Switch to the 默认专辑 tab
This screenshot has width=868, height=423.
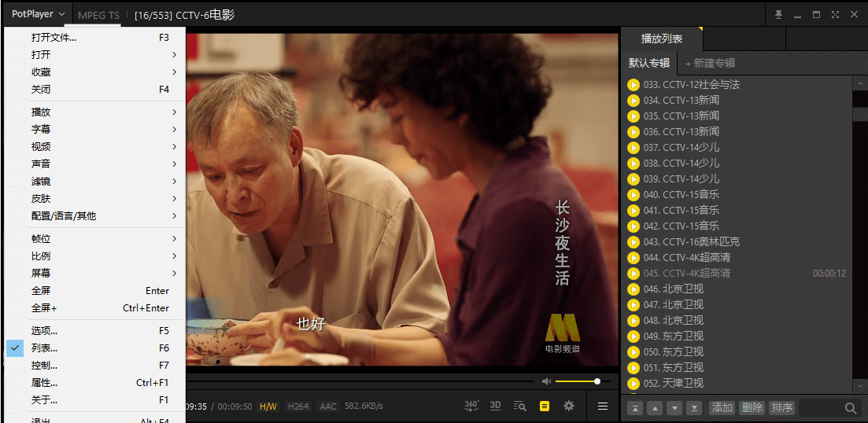(x=649, y=63)
